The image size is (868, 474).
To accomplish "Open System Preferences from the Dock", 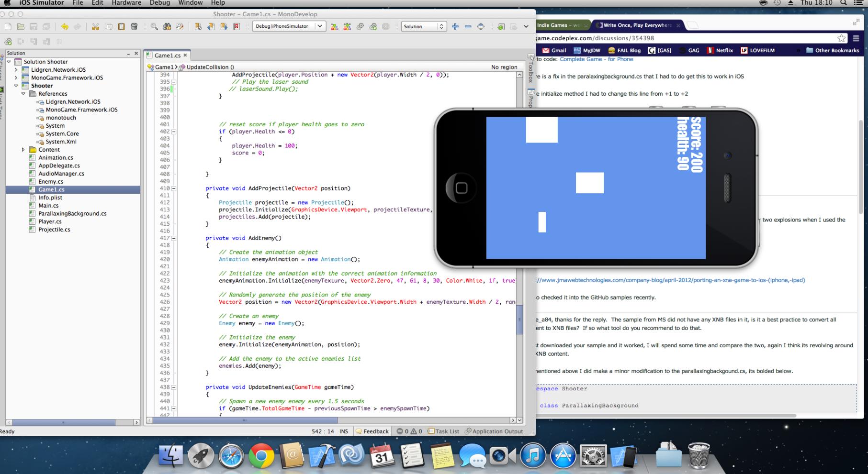I will point(593,456).
